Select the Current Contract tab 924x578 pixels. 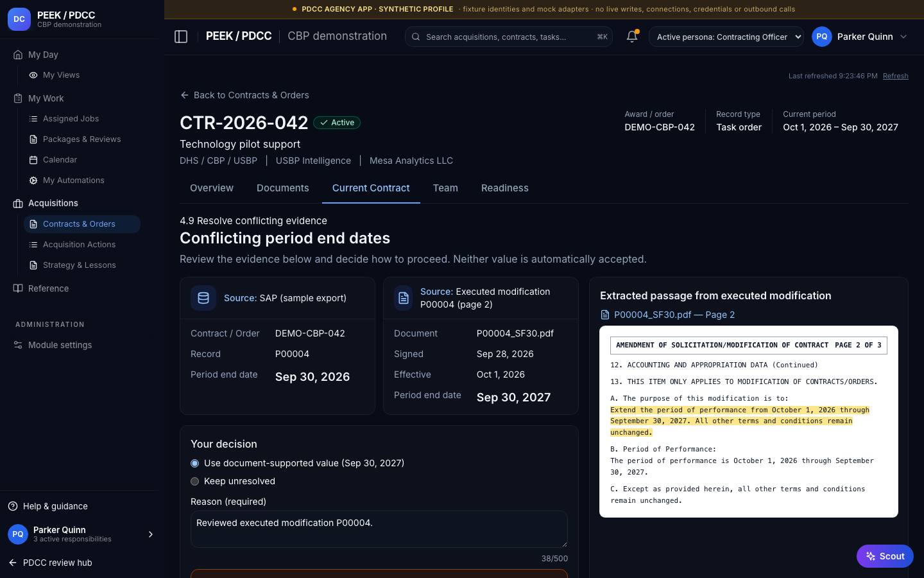[371, 188]
